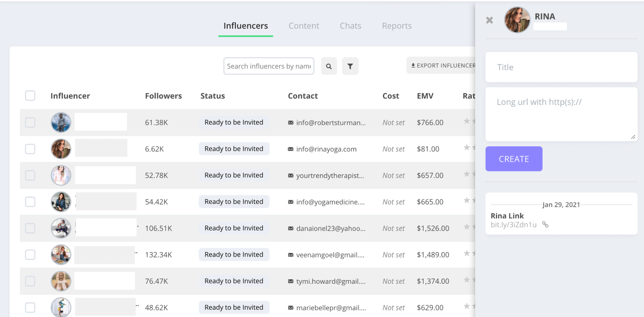Copy the bit.ly/3iZdn1u link icon
644x317 pixels.
tap(545, 225)
